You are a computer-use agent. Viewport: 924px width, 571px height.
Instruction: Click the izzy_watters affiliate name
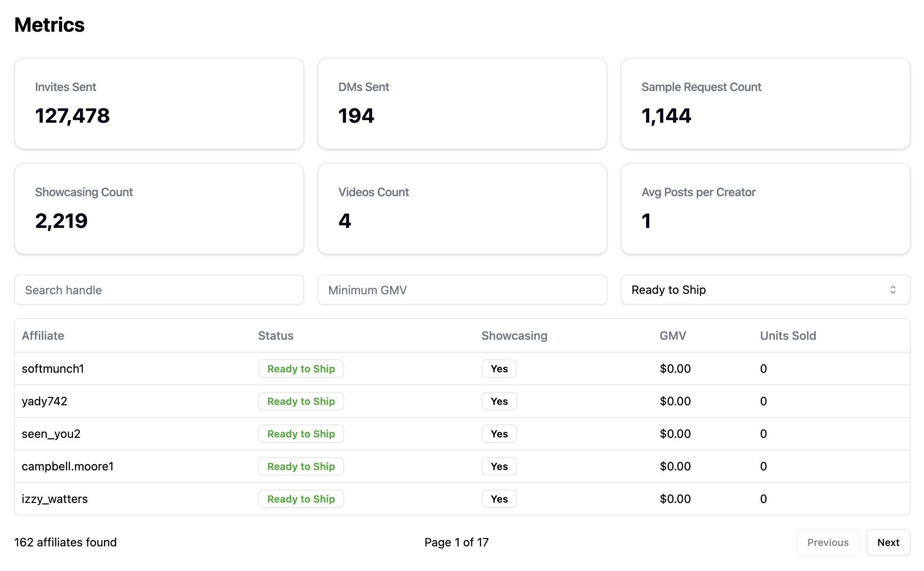(55, 499)
